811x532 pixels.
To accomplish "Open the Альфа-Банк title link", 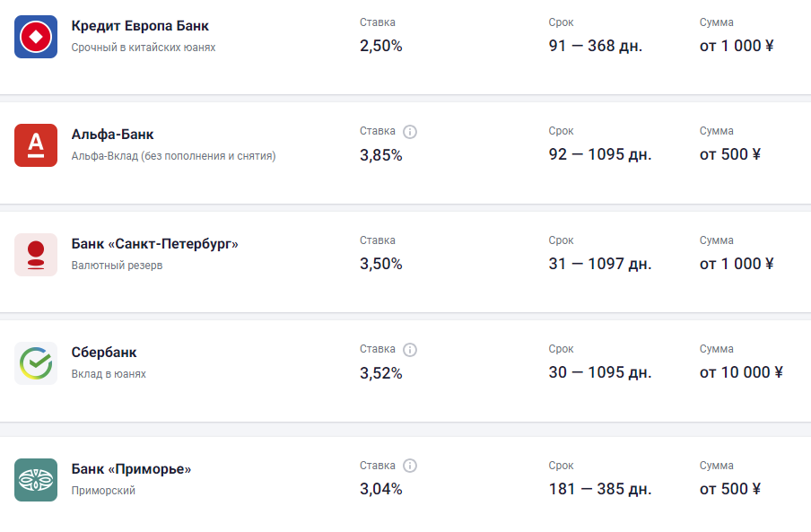I will pos(112,135).
